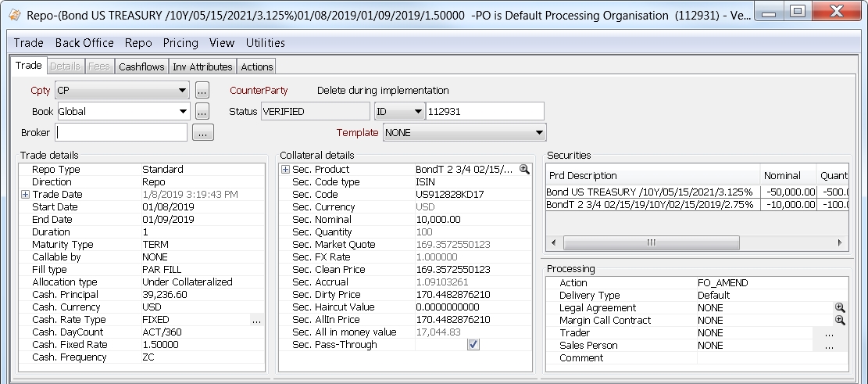868x384 pixels.
Task: Click the Sec. Code value US912828KD17
Action: pos(450,195)
